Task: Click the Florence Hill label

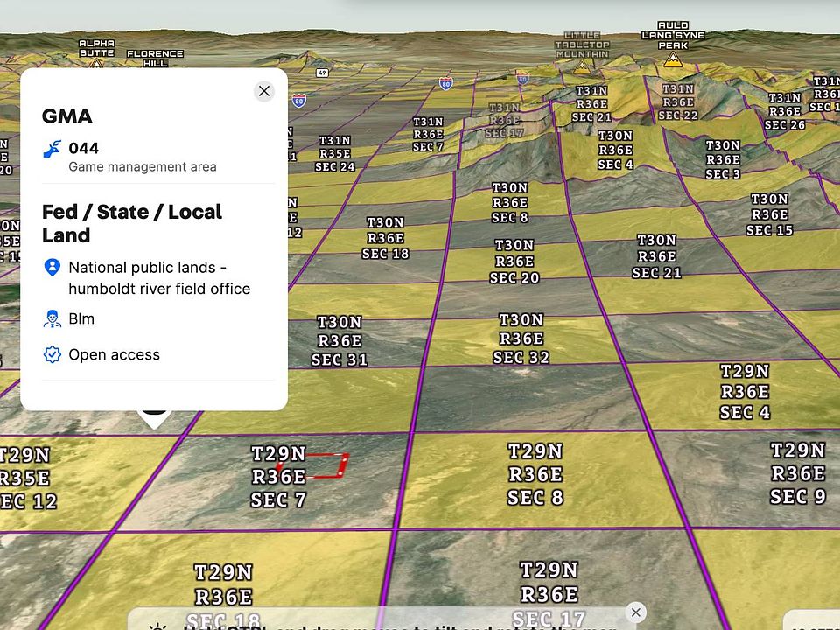Action: [x=155, y=59]
